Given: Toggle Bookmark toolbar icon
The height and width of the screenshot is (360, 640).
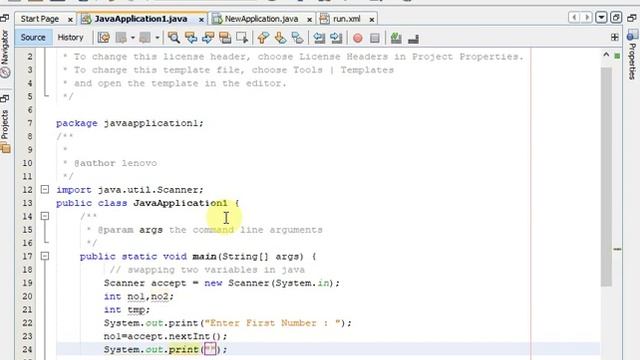Looking at the screenshot, I should pyautogui.click(x=298, y=38).
